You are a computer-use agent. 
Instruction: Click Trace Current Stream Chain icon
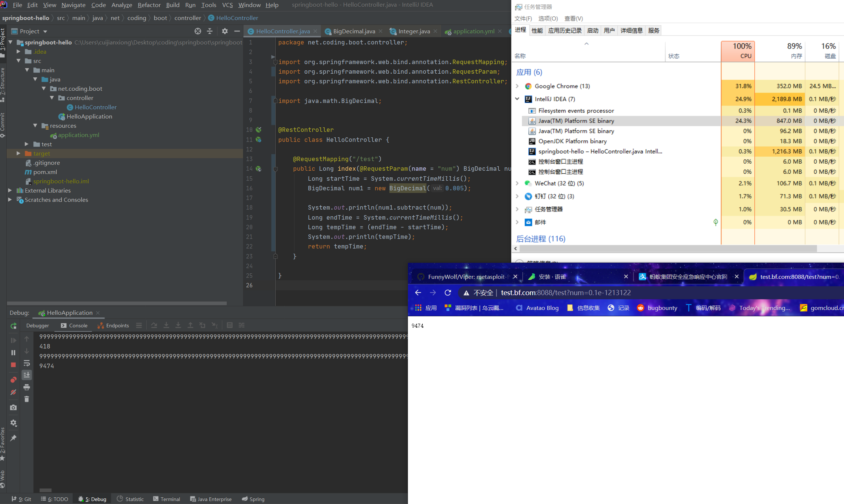pyautogui.click(x=242, y=325)
